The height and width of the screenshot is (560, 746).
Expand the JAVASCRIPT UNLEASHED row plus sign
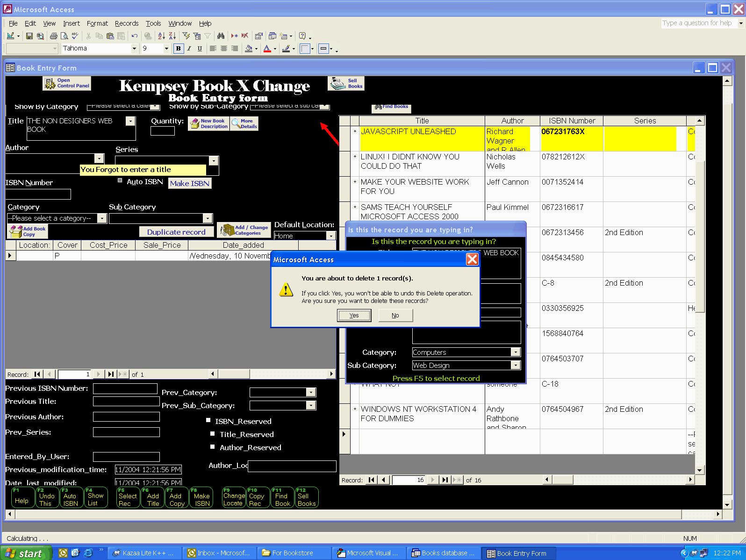pos(355,131)
